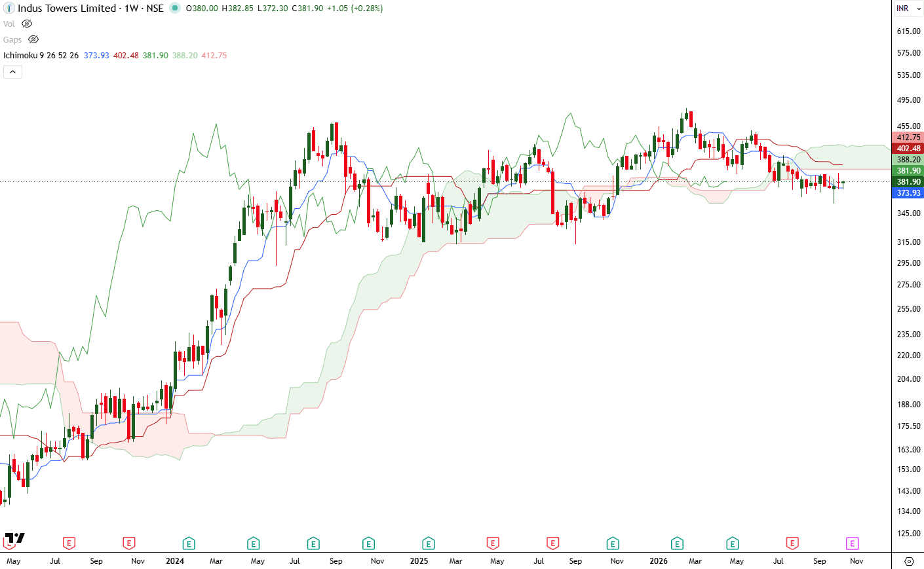Click the 495.00 price axis label
Viewport: 924px width, 569px height.
point(908,100)
